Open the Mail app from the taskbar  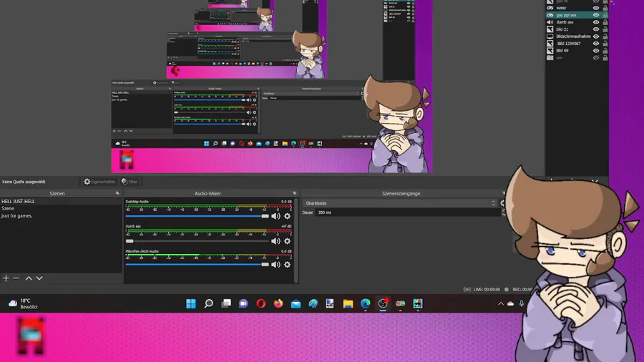point(296,304)
